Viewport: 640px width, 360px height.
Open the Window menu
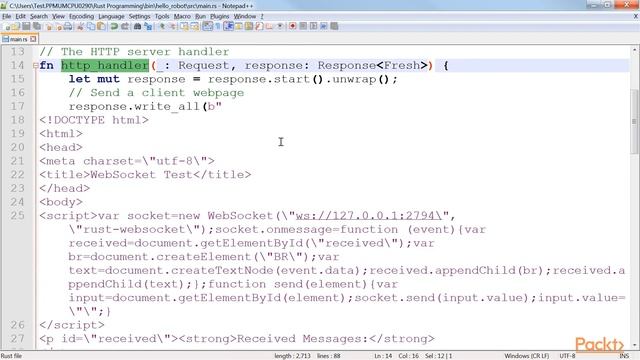point(244,16)
